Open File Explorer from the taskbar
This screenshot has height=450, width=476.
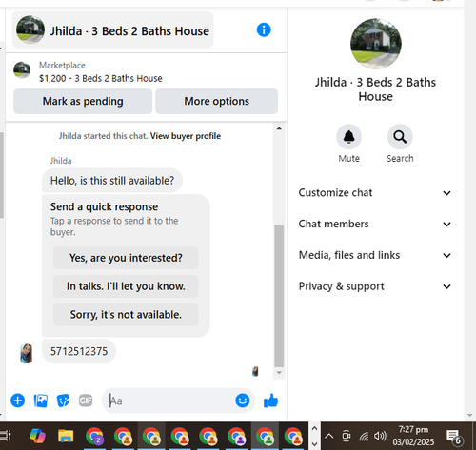(x=66, y=436)
